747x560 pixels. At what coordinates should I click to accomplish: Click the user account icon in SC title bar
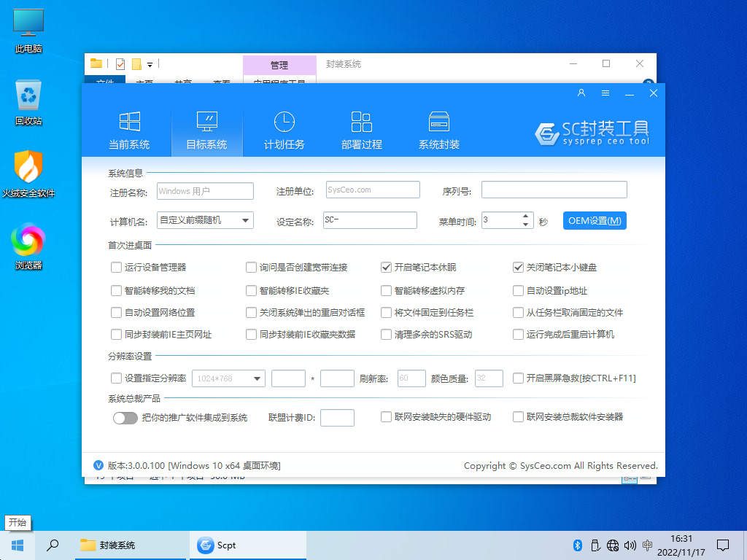point(581,93)
